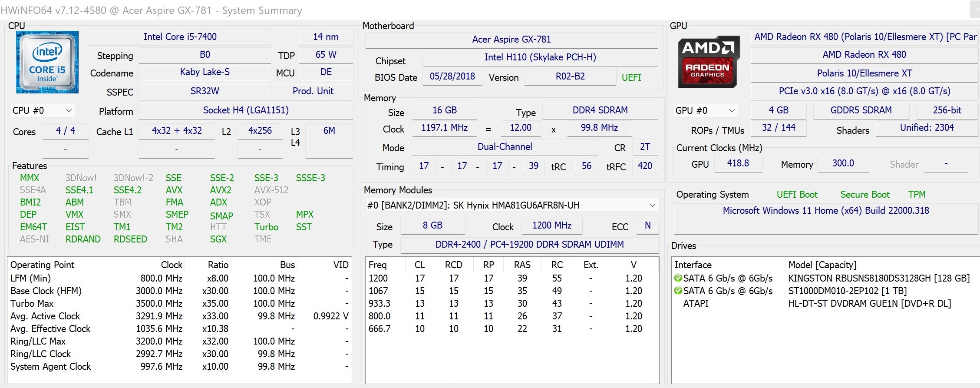The width and height of the screenshot is (980, 388).
Task: Click the 14 nm process field
Action: (x=326, y=37)
